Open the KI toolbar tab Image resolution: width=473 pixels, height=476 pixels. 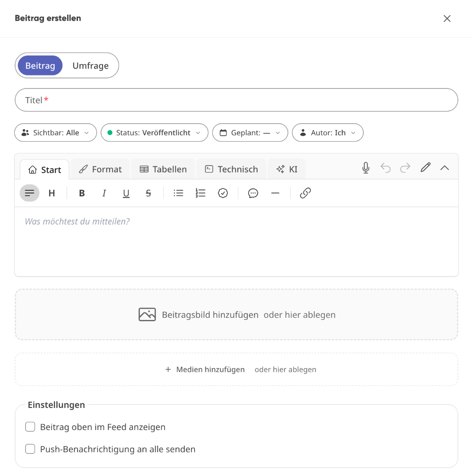(x=287, y=169)
